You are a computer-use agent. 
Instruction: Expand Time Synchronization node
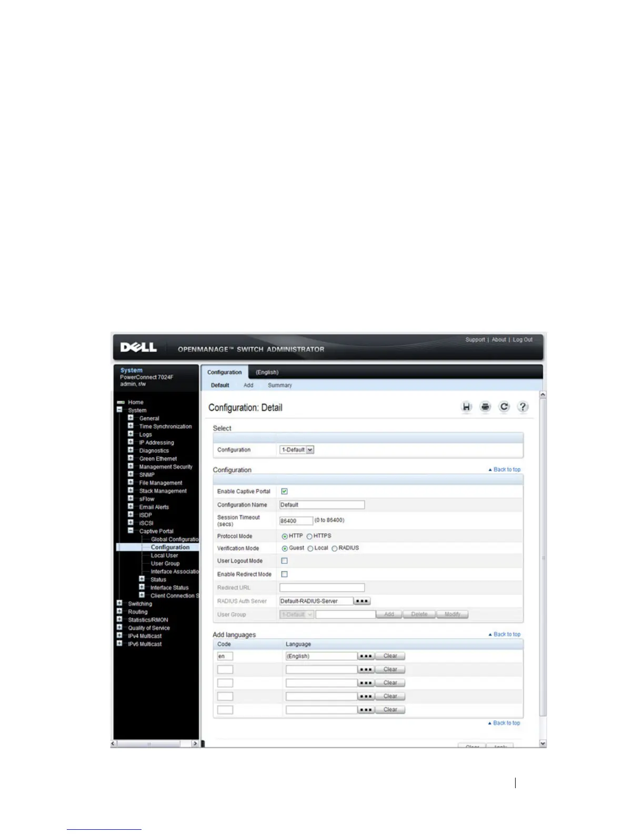(x=130, y=425)
